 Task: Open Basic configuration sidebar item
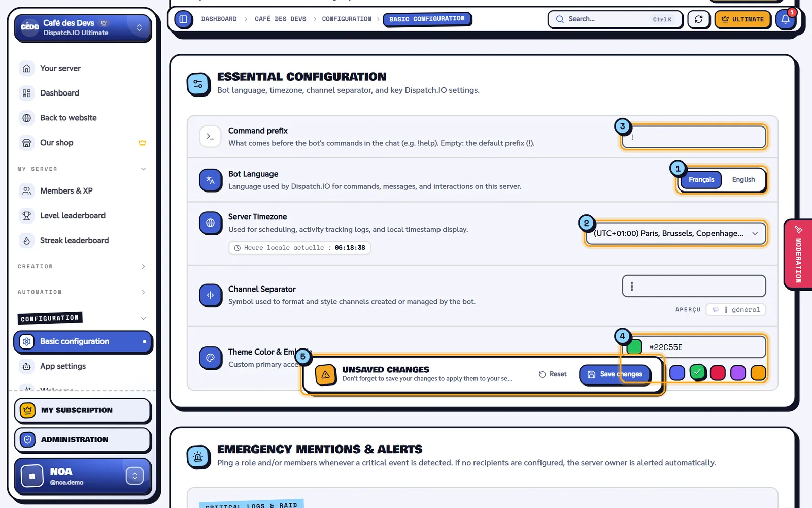pos(83,342)
